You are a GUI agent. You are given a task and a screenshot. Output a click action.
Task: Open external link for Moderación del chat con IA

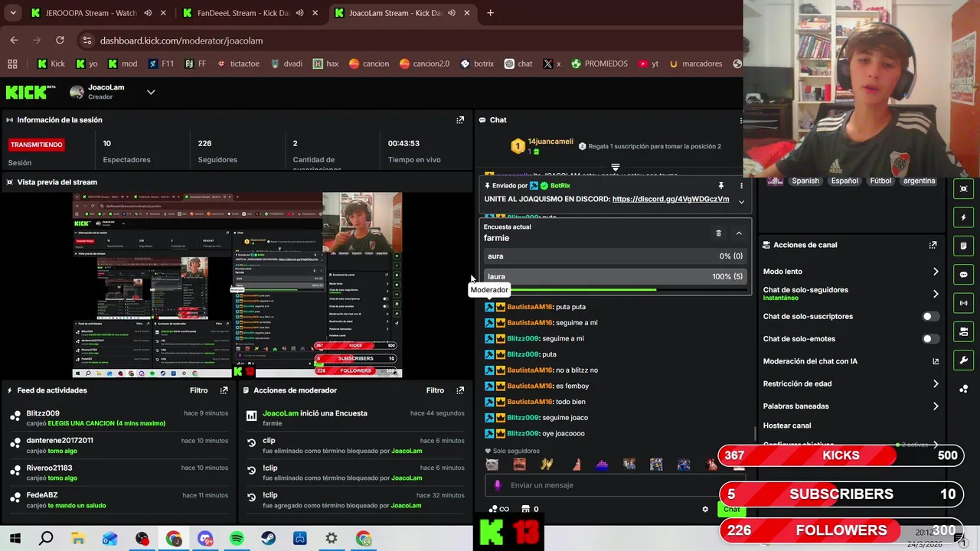936,361
